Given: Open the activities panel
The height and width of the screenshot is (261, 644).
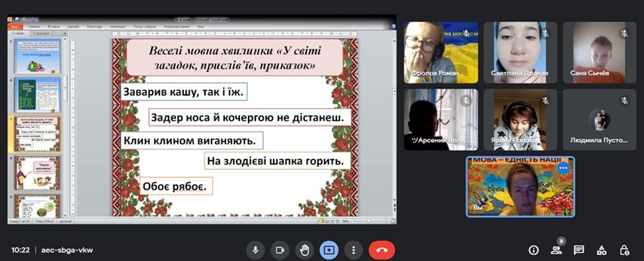Looking at the screenshot, I should tap(602, 250).
